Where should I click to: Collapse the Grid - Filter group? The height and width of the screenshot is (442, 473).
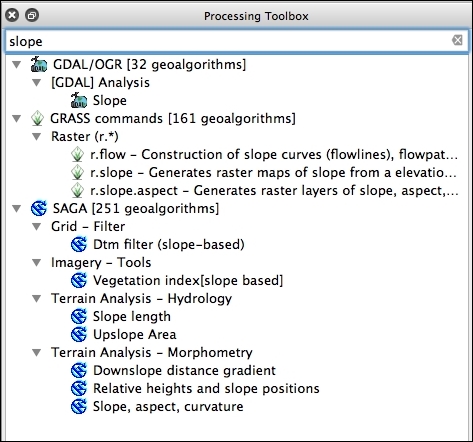37,226
